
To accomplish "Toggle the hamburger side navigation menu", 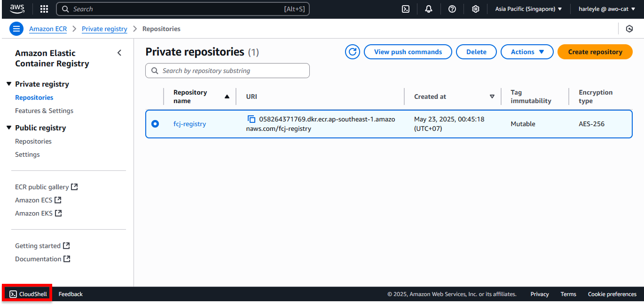I will 16,29.
